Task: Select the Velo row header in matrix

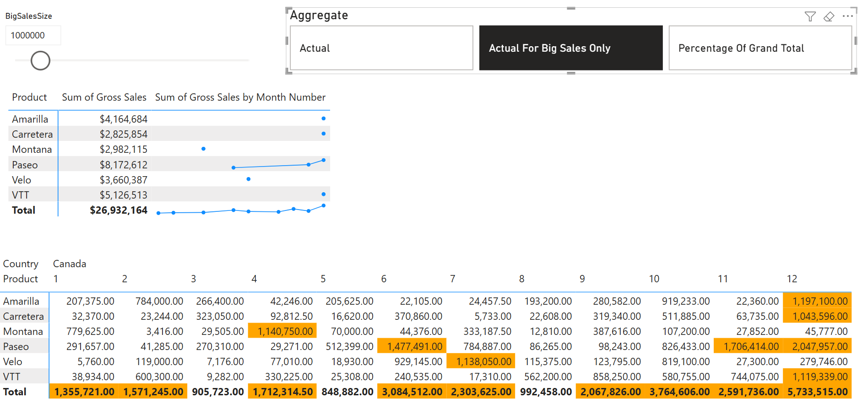Action: [x=13, y=361]
